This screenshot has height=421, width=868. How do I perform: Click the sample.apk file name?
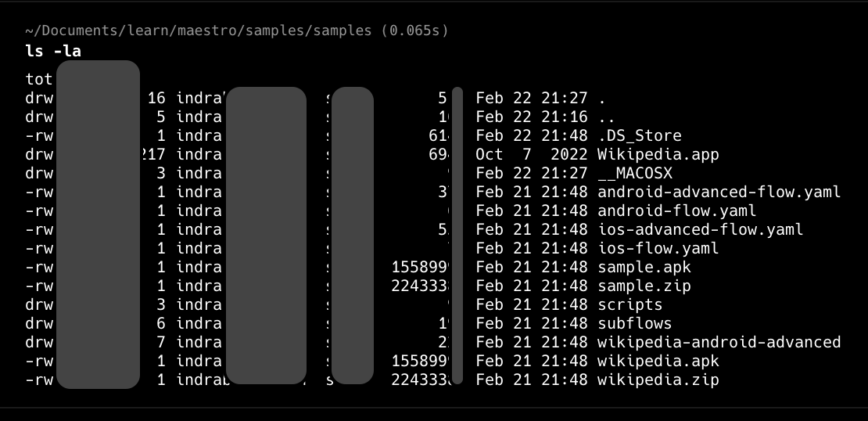644,267
